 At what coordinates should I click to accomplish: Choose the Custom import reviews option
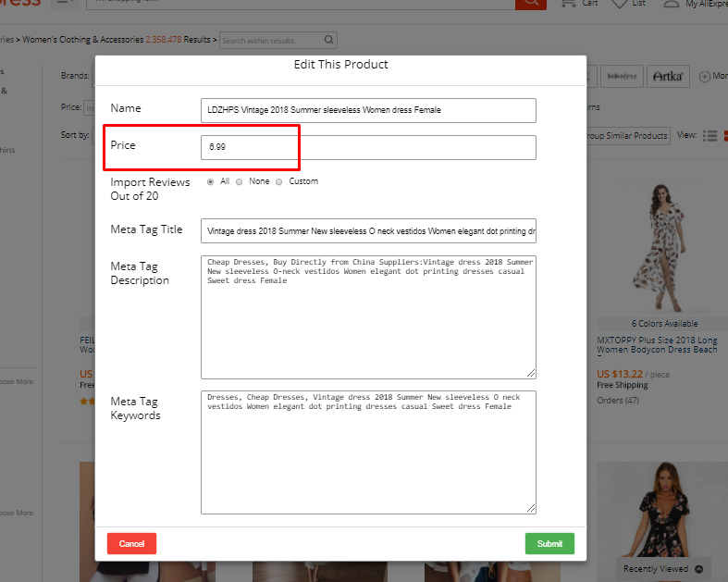(278, 182)
